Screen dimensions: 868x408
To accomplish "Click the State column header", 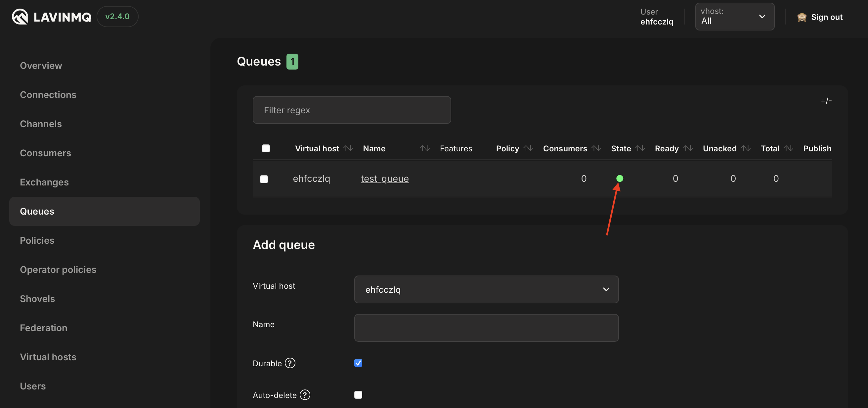I will point(621,148).
